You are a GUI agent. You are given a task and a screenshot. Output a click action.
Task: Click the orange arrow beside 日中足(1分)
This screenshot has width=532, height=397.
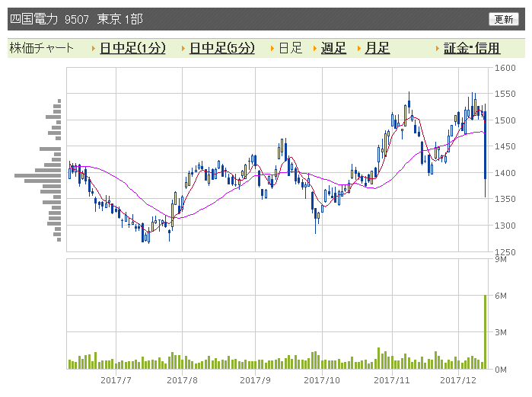[94, 49]
